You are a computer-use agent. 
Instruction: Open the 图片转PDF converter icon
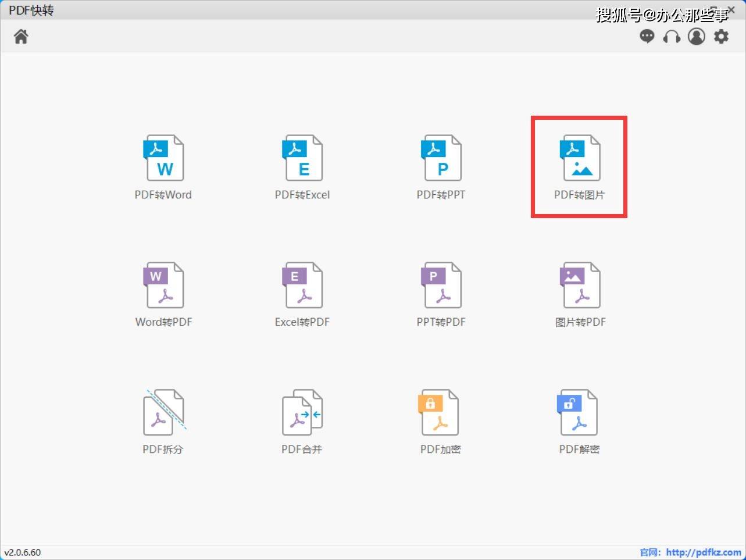580,285
